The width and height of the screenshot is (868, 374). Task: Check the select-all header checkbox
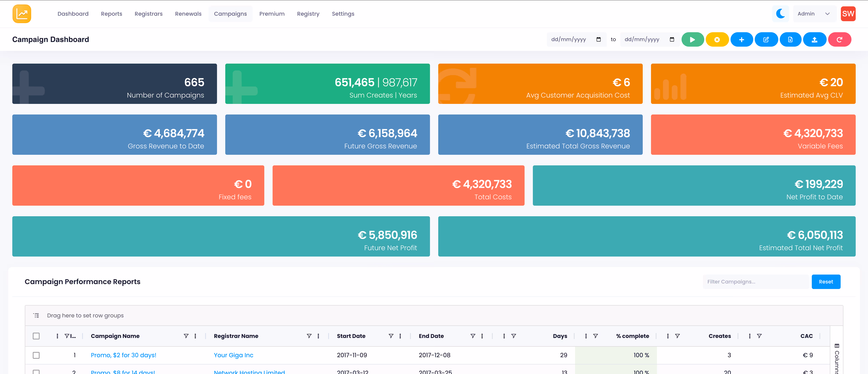point(36,336)
